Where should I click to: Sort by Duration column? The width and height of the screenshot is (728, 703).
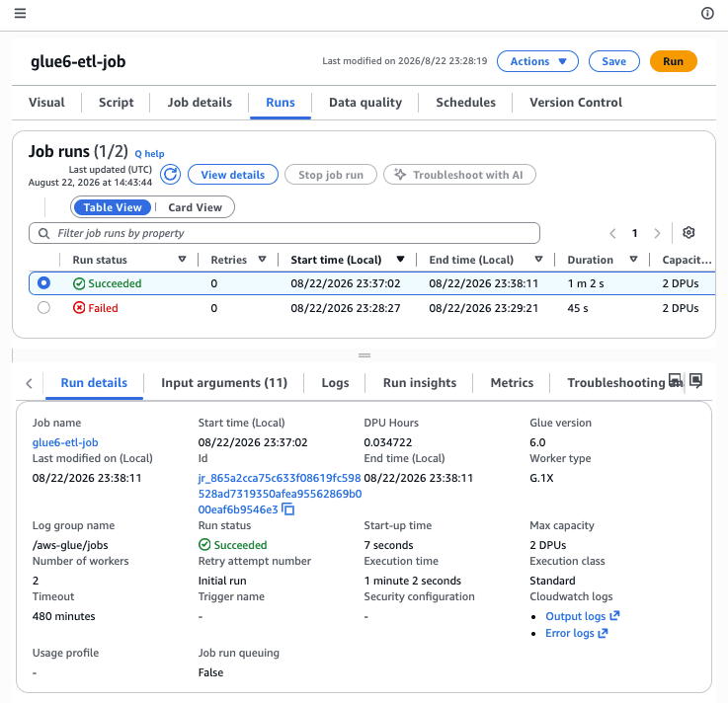[x=633, y=260]
